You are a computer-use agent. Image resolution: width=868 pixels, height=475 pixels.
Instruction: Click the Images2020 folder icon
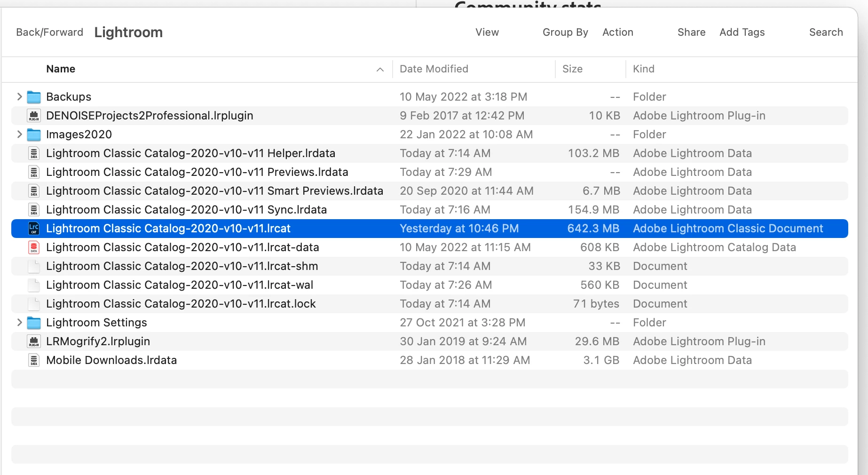tap(34, 135)
